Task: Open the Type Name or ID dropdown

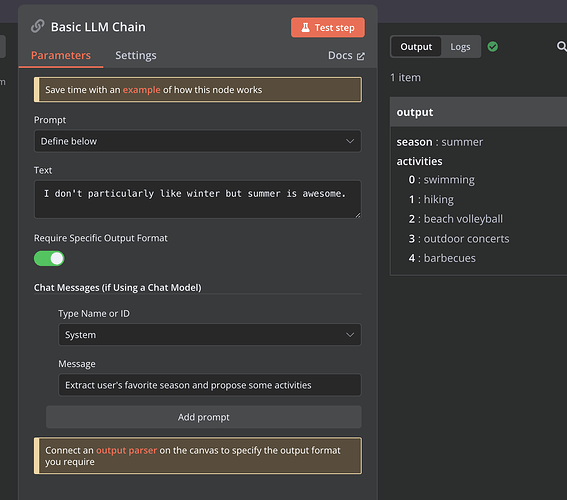Action: tap(210, 335)
